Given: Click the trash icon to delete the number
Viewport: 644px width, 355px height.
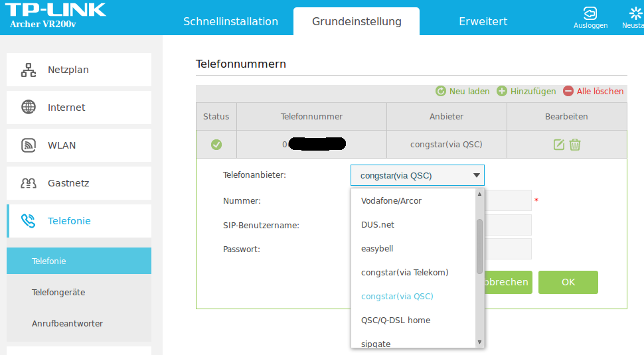Looking at the screenshot, I should [x=575, y=145].
